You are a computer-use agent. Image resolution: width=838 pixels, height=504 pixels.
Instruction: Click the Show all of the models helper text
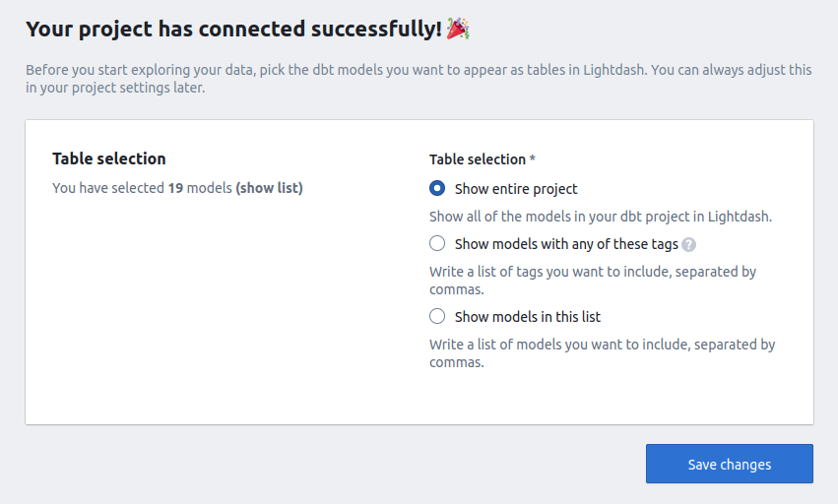601,217
